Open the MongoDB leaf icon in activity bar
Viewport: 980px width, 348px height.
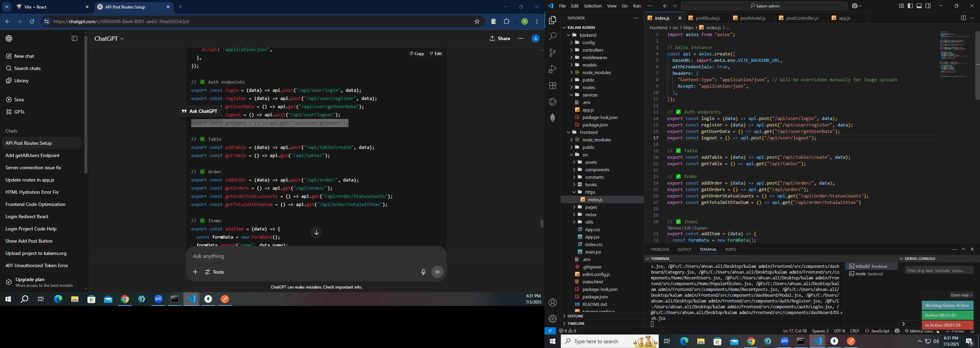[x=552, y=118]
